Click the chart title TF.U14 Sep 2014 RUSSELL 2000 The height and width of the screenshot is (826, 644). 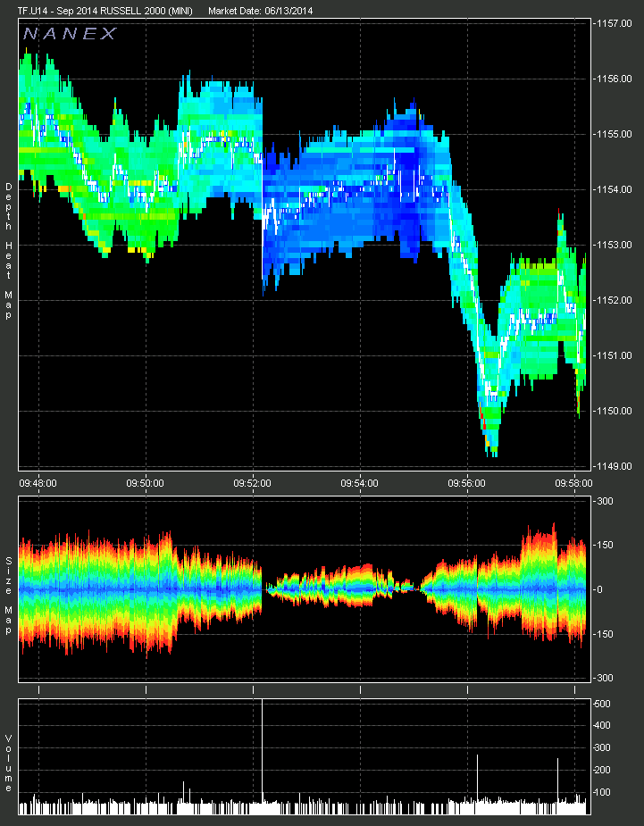coord(105,11)
